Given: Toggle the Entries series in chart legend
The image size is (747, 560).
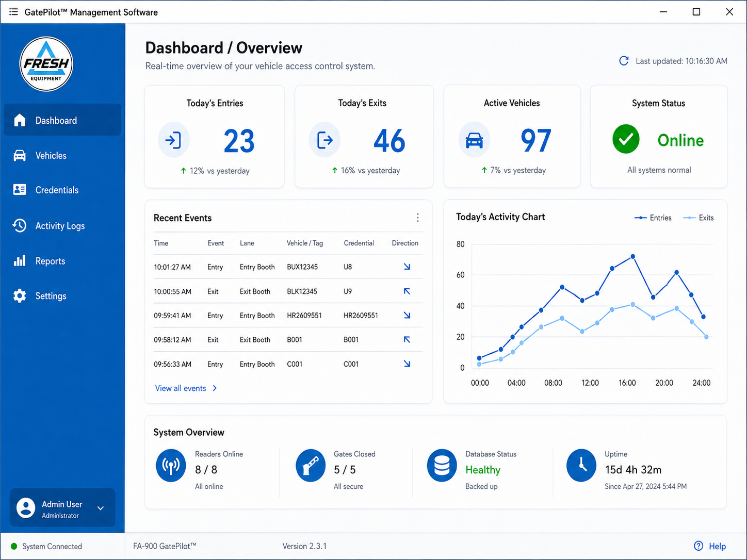Looking at the screenshot, I should click(x=653, y=218).
